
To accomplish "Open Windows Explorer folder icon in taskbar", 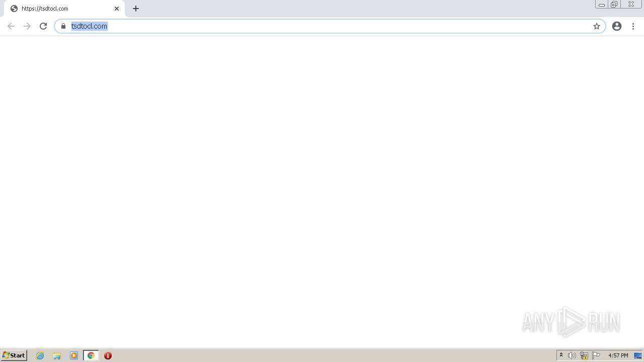I will point(57,355).
